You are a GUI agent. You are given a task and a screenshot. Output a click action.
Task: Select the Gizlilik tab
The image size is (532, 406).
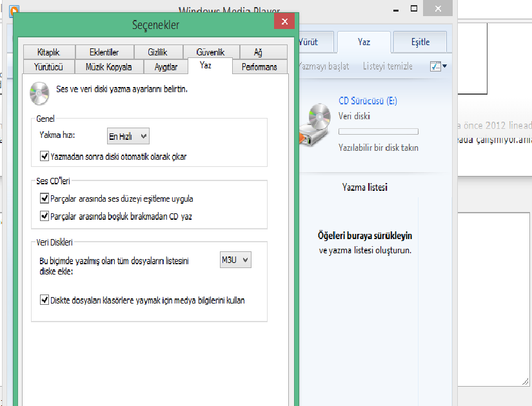pyautogui.click(x=157, y=52)
